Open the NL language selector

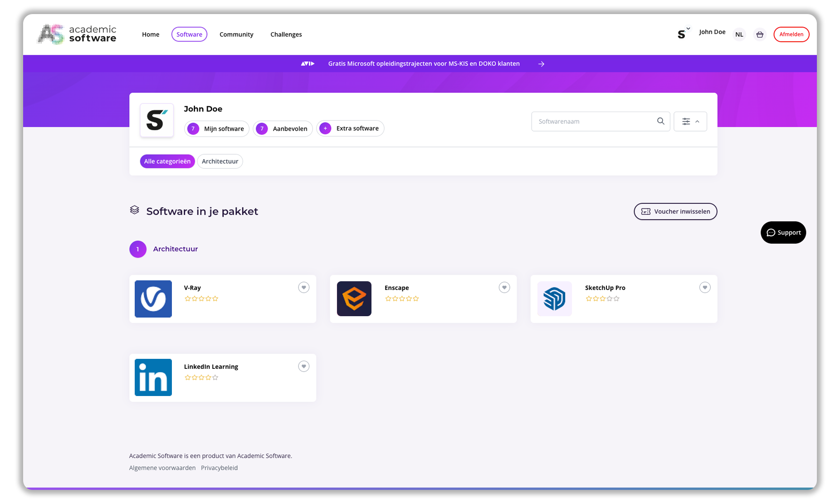coord(739,34)
